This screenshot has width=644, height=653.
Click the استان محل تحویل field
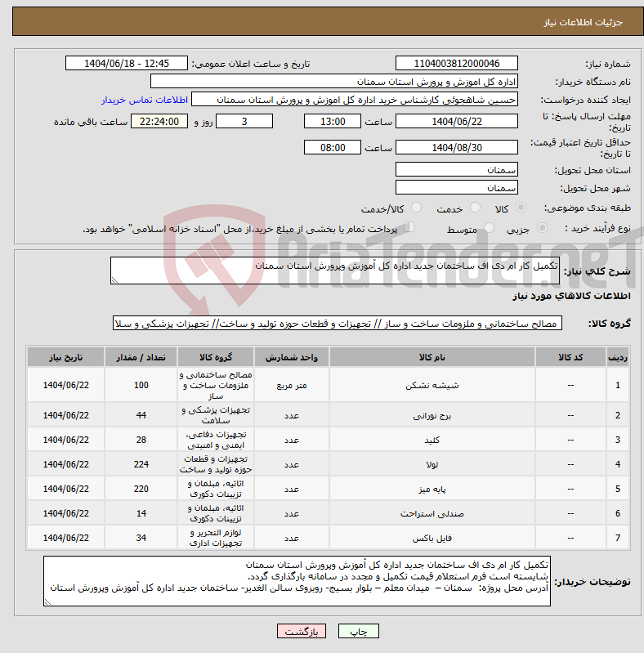click(x=457, y=169)
